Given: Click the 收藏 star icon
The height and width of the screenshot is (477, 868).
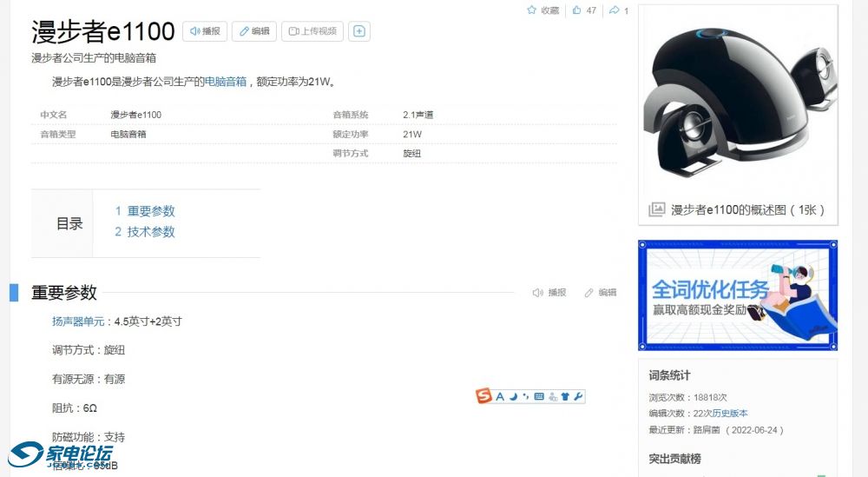Looking at the screenshot, I should pyautogui.click(x=532, y=10).
